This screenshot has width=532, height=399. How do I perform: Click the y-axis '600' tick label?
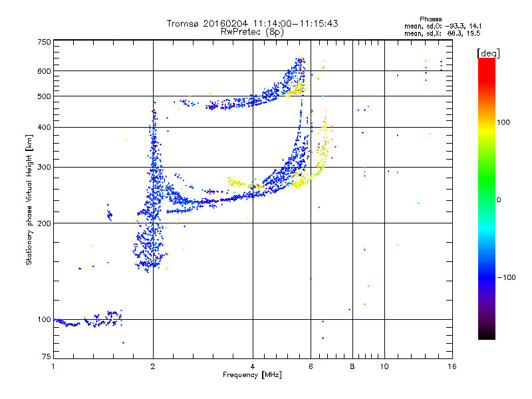point(44,71)
